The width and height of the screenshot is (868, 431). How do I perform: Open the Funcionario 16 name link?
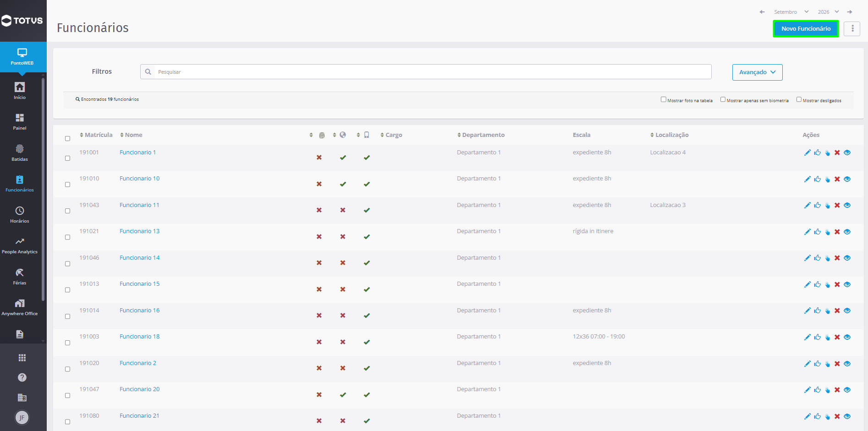[x=139, y=311]
